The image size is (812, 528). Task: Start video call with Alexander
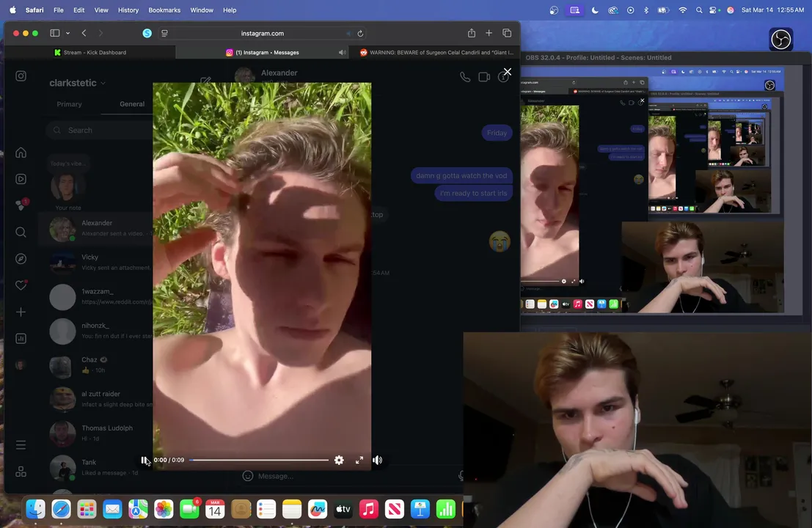click(x=484, y=77)
